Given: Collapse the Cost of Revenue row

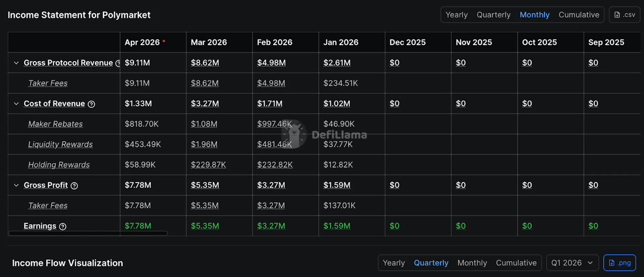Looking at the screenshot, I should pos(16,104).
